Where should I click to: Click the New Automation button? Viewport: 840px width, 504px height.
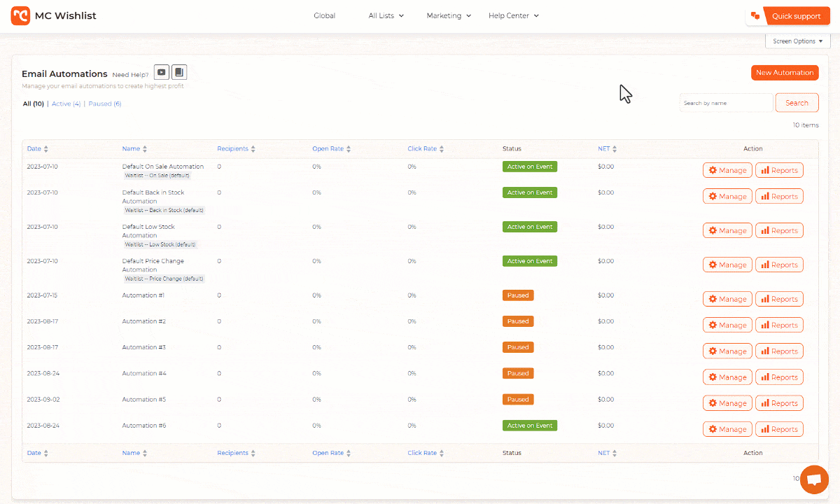784,73
